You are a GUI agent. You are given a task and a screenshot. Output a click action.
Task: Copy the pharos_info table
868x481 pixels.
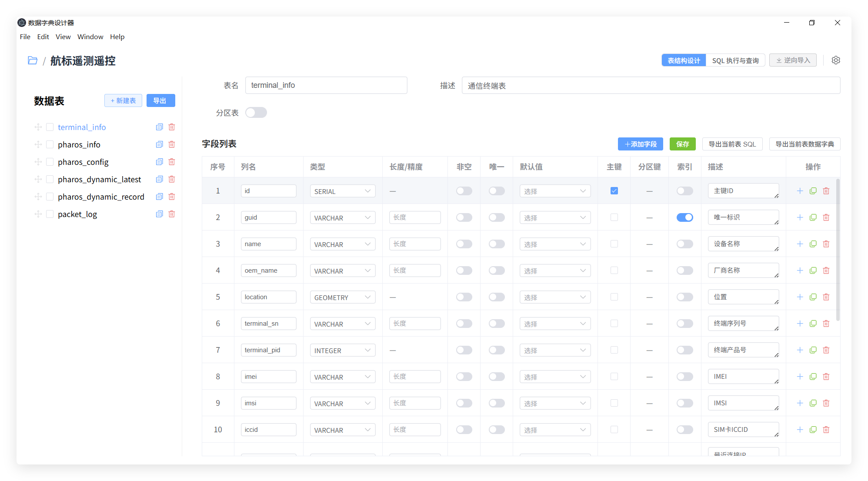coord(159,144)
